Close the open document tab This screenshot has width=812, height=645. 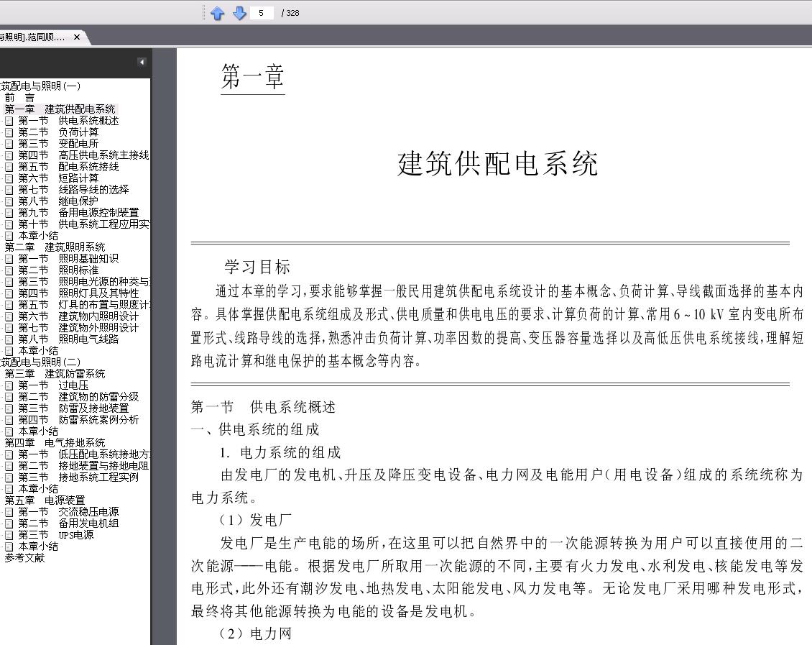click(77, 37)
